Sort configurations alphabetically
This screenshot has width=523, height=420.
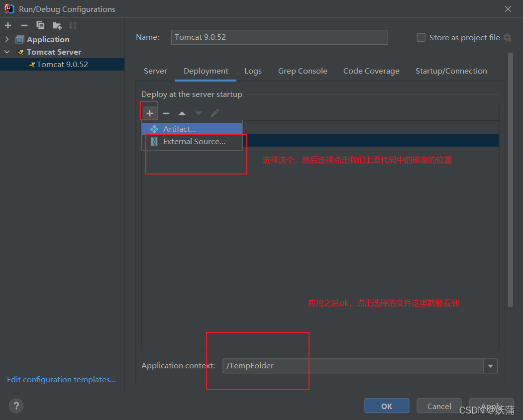[73, 25]
